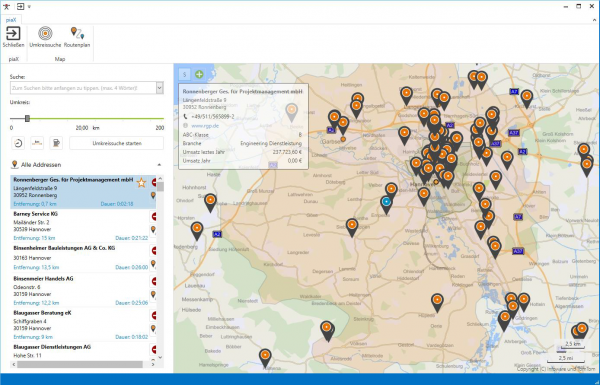The height and width of the screenshot is (385, 600).
Task: Select the km distance mode icon
Action: tap(37, 143)
